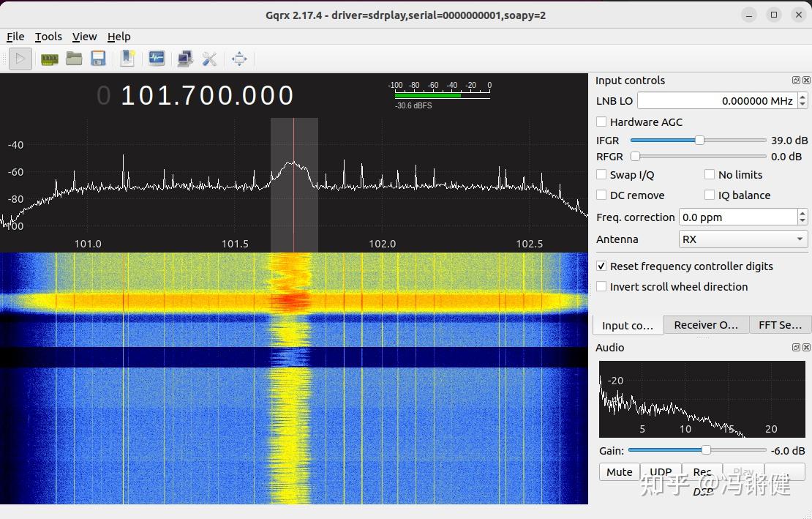
Task: Click the UDP streaming button
Action: click(661, 472)
